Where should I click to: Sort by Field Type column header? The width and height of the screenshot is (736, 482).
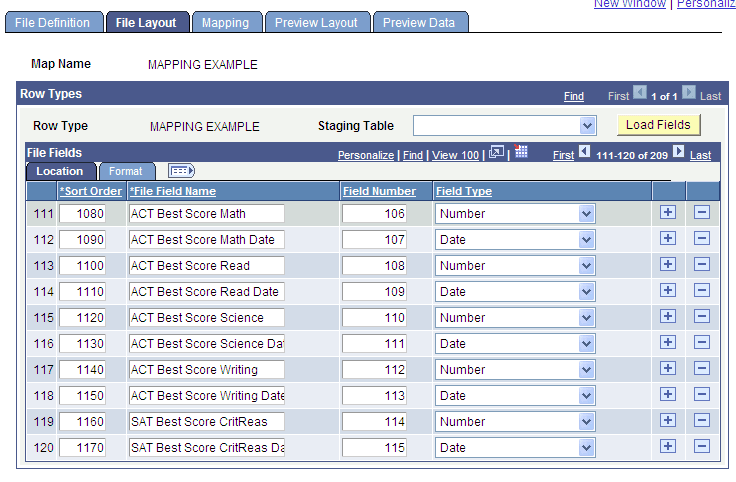(x=464, y=191)
